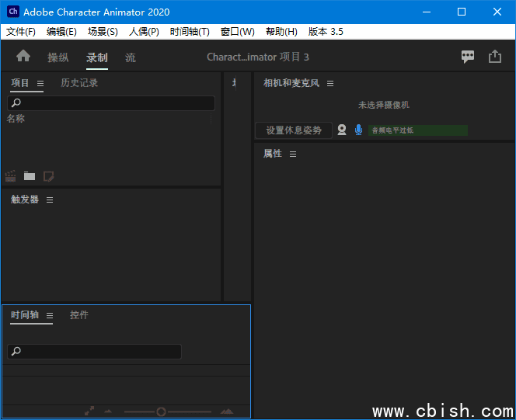Switch to the 控件 tab
Screen dimensions: 516x420
(79, 315)
